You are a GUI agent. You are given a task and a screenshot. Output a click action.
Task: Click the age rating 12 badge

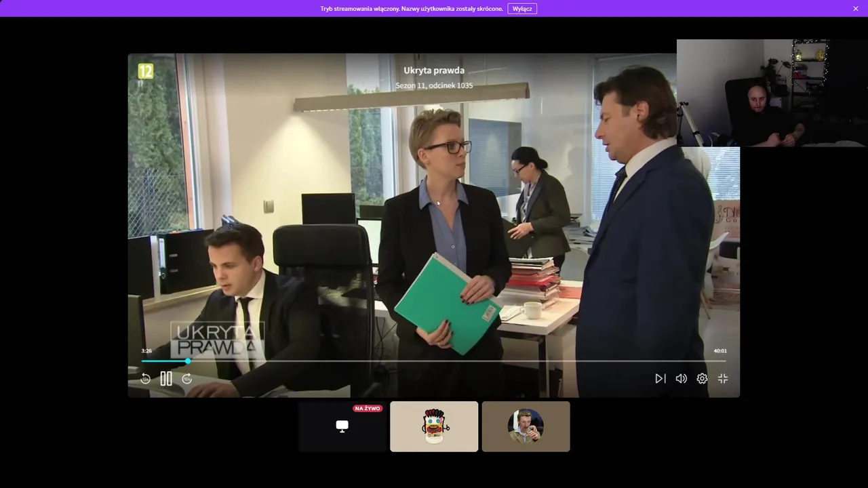coord(146,71)
